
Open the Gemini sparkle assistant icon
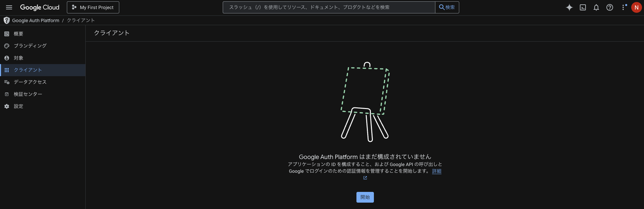point(569,7)
